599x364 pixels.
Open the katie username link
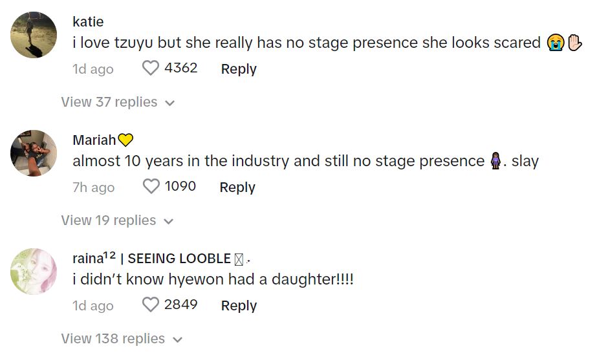click(88, 21)
